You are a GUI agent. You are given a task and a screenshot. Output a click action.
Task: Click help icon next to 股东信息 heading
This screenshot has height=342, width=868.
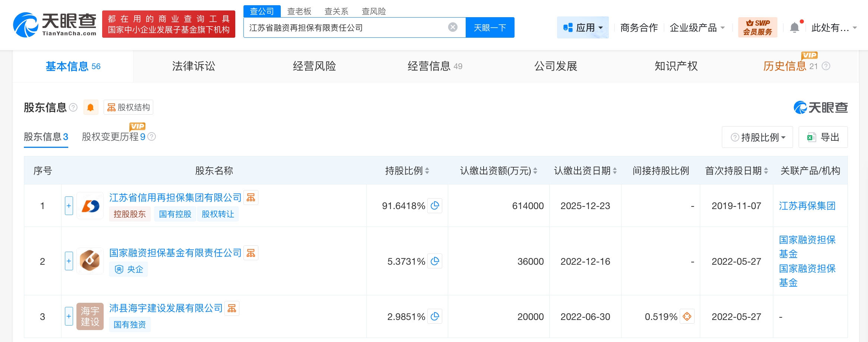point(73,108)
